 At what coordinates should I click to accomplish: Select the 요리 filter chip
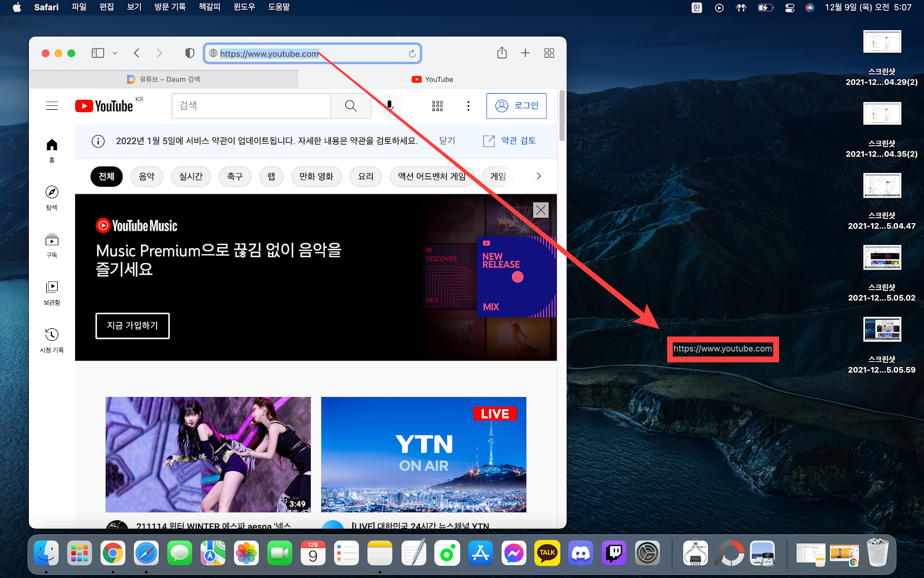click(366, 176)
